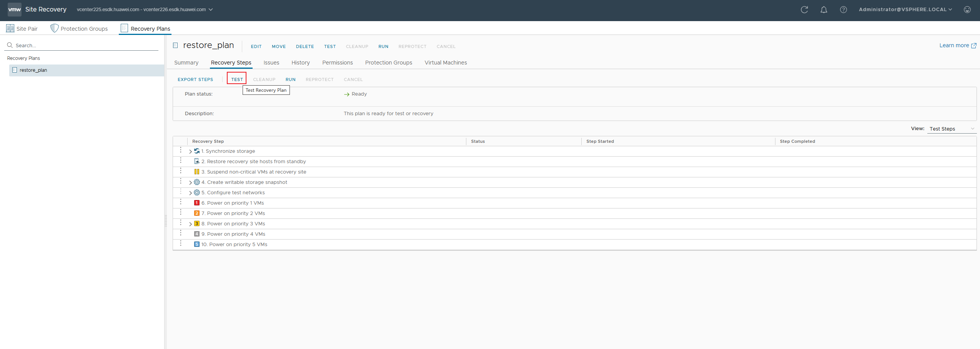The height and width of the screenshot is (349, 980).
Task: Switch to the Summary tab
Action: click(186, 63)
